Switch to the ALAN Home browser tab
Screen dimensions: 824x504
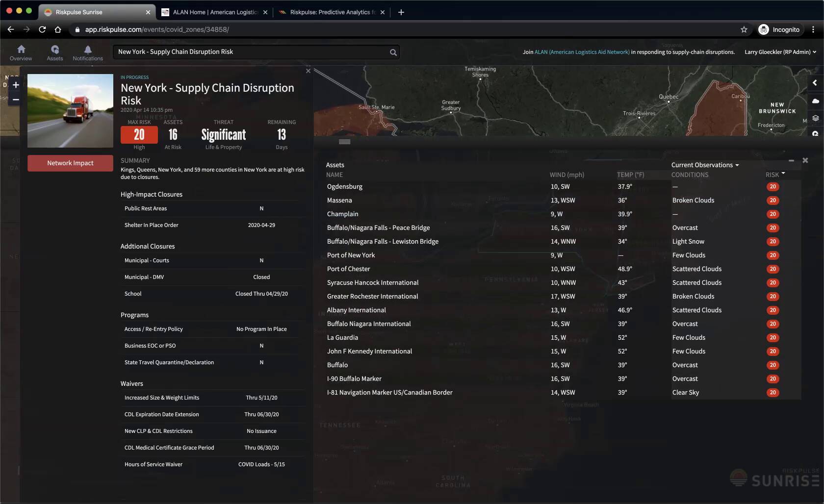click(215, 12)
